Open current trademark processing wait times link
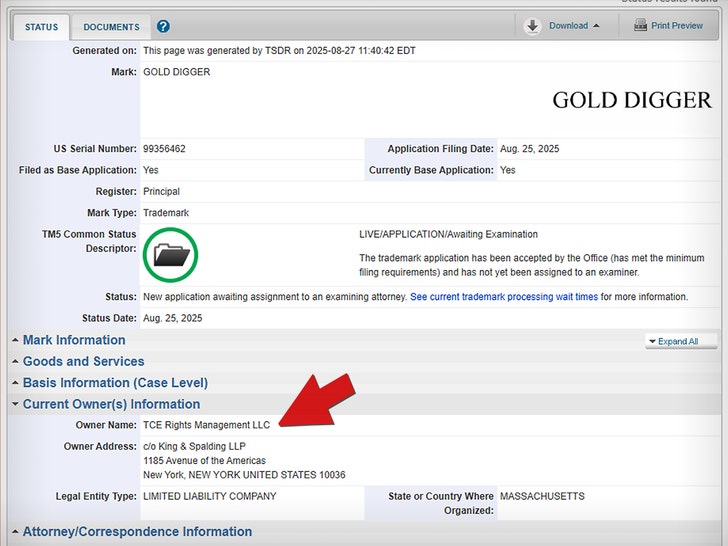728x546 pixels. (x=504, y=297)
